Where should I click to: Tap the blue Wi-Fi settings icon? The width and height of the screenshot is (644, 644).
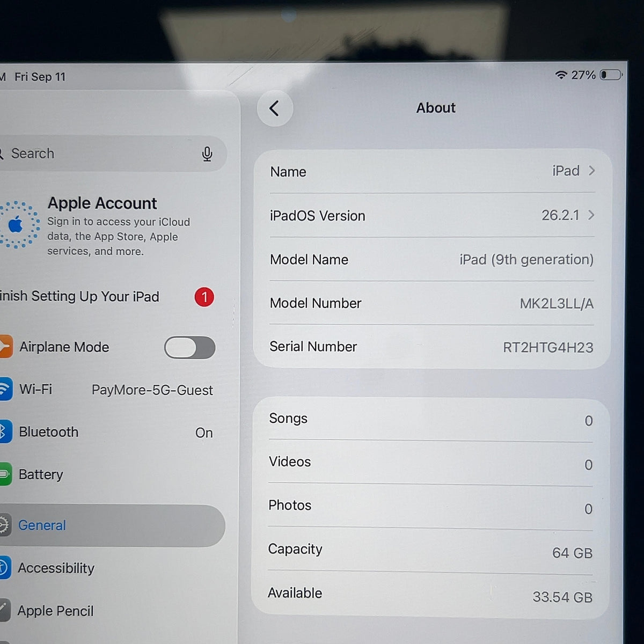(5, 389)
